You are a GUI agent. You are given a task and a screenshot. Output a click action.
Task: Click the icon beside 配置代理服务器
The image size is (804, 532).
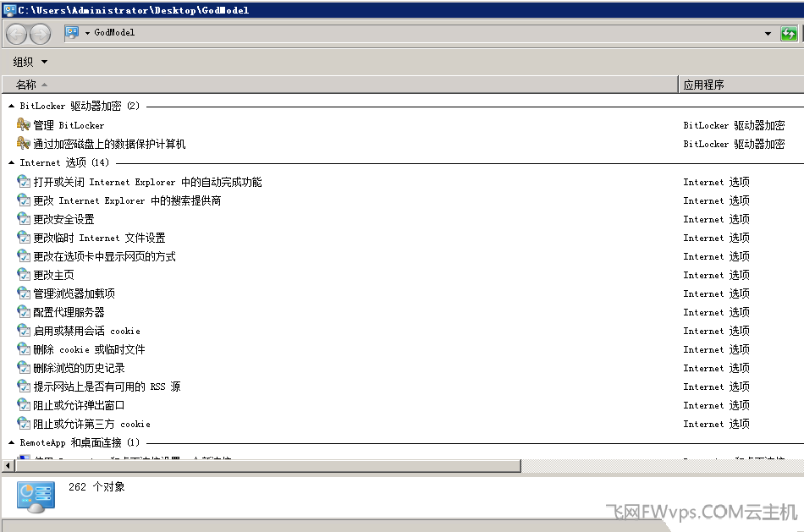24,311
